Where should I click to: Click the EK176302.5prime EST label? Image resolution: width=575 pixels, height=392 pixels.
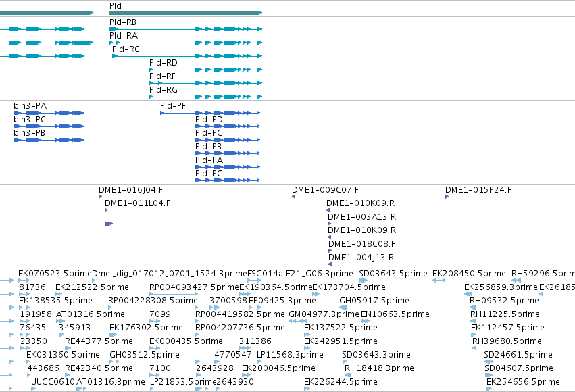146,328
